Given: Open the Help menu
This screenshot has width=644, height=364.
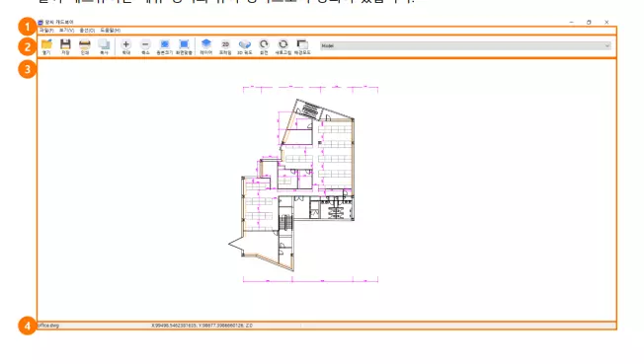Looking at the screenshot, I should pyautogui.click(x=111, y=31).
